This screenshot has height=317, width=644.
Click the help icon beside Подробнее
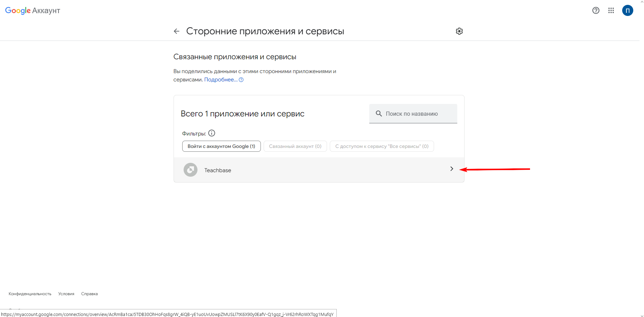tap(241, 80)
